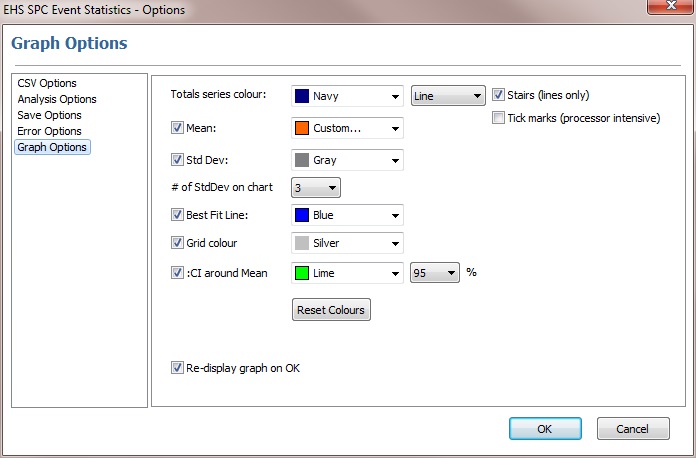696x458 pixels.
Task: Click the navy Totals series colour swatch
Action: point(302,96)
